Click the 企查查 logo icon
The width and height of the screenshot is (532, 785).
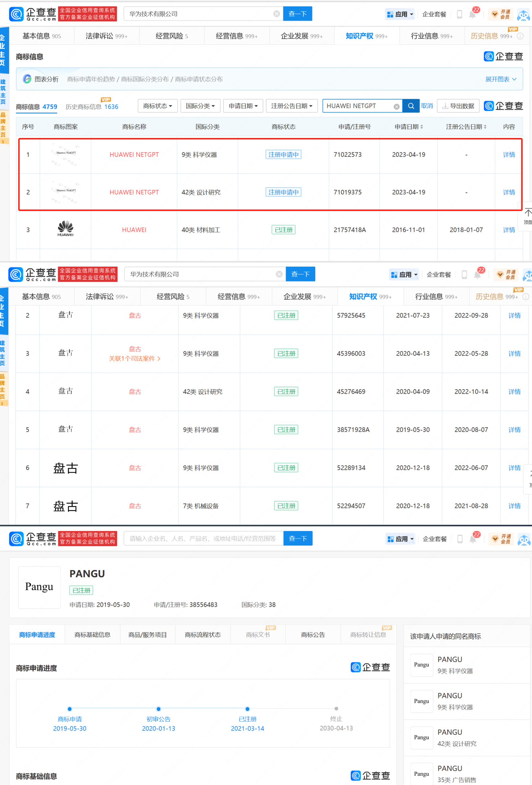pos(16,14)
